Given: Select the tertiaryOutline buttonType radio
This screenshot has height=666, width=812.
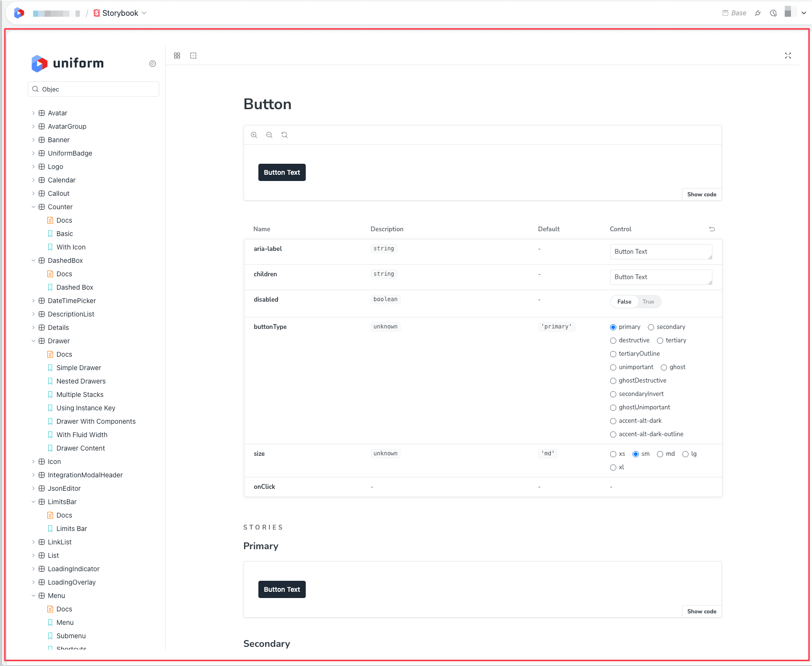Looking at the screenshot, I should pos(613,354).
